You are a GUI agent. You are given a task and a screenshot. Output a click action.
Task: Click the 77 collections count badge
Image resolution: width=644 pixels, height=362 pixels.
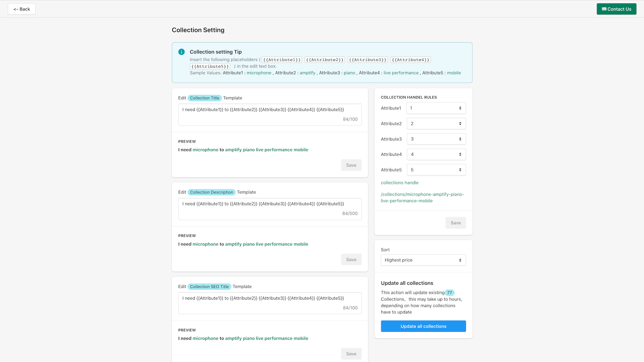tap(450, 293)
